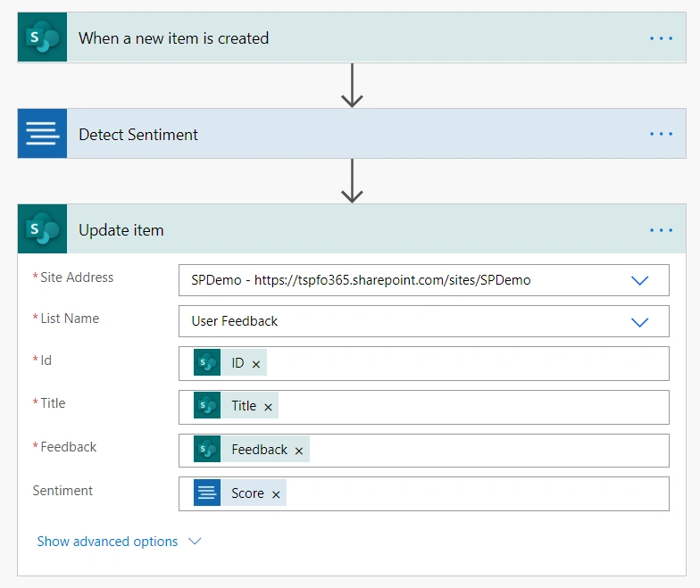Click SharePoint icon in ID token
Screen dimensions: 700x588
207,362
